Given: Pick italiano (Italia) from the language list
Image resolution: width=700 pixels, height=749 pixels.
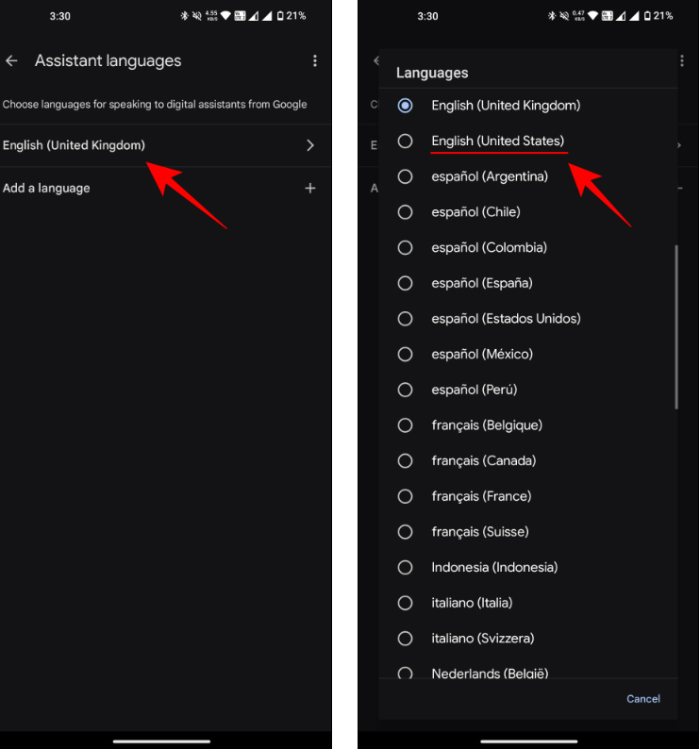Looking at the screenshot, I should pyautogui.click(x=472, y=603).
